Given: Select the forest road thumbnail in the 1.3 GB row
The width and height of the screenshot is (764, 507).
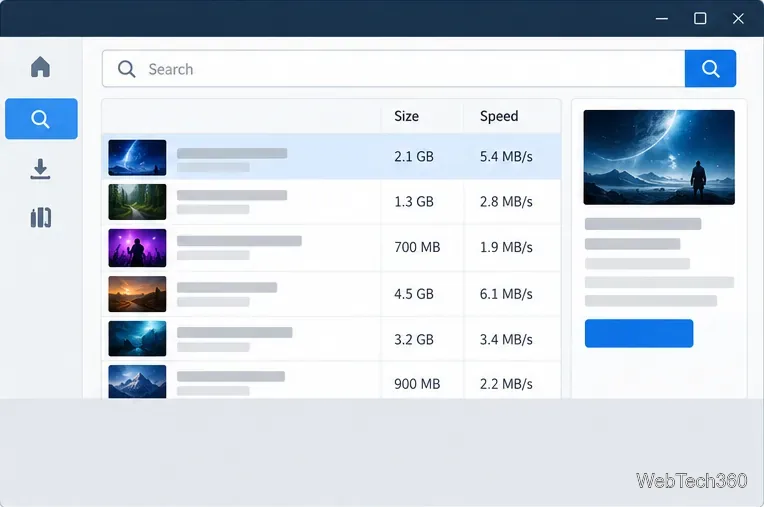Looking at the screenshot, I should [x=137, y=202].
